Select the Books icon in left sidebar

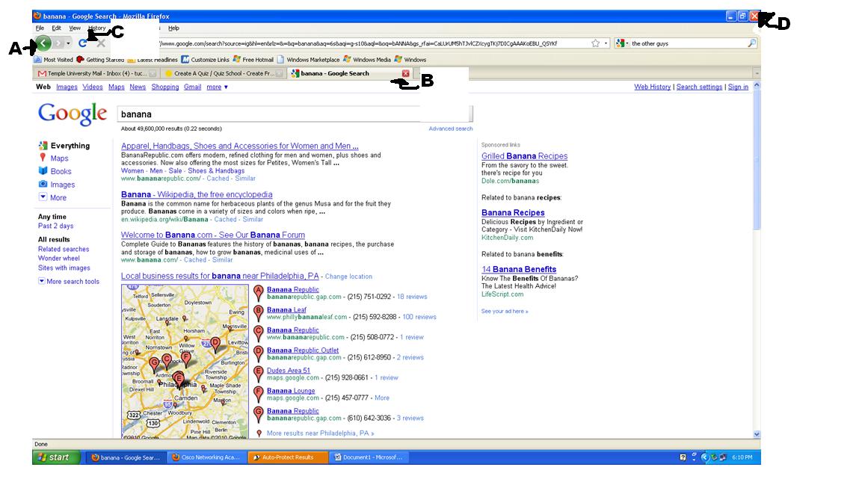coord(43,171)
